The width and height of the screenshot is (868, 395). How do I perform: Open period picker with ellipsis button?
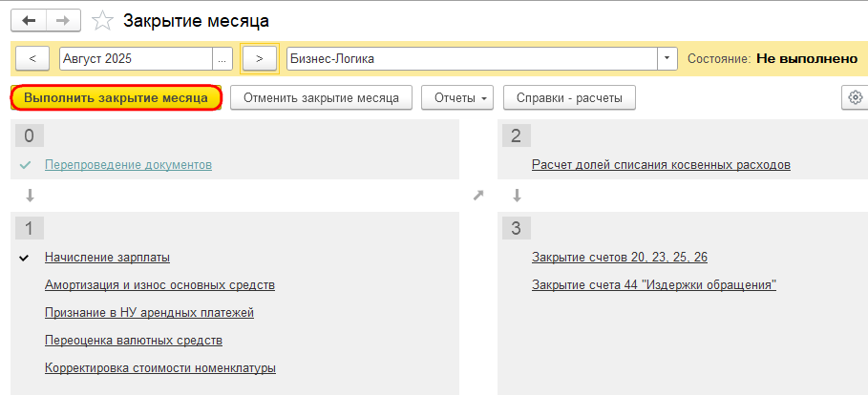click(222, 58)
